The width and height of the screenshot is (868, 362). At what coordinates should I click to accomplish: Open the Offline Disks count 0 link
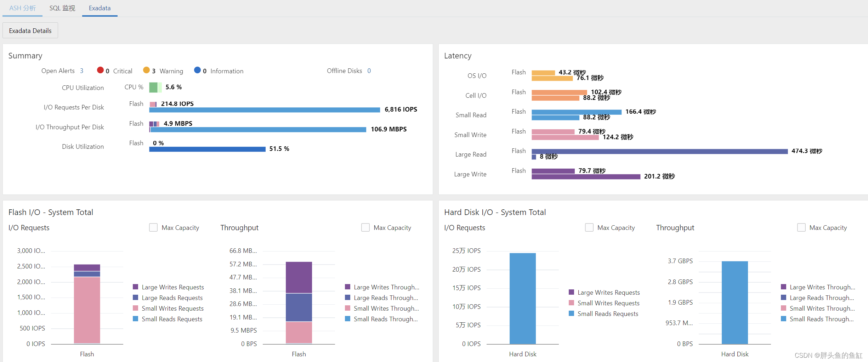(369, 71)
